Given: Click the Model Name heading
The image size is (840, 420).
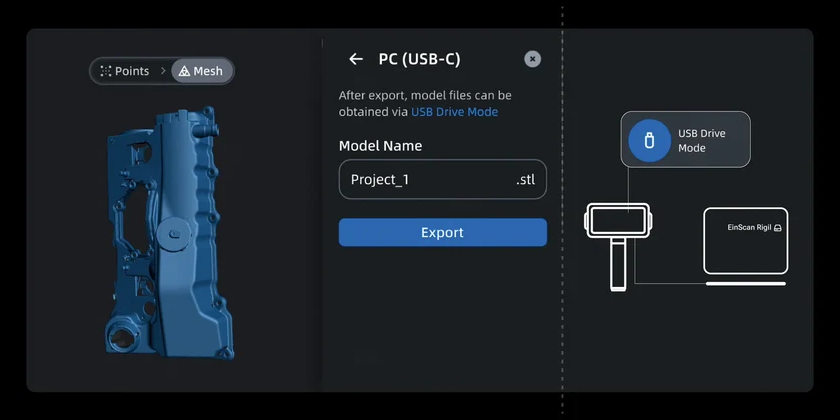Looking at the screenshot, I should pyautogui.click(x=380, y=146).
